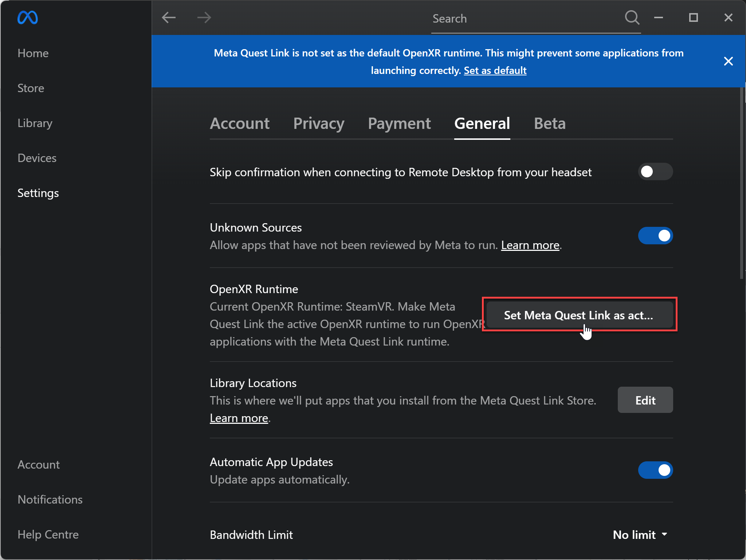Switch to the Beta tab
Image resolution: width=746 pixels, height=560 pixels.
(x=549, y=123)
